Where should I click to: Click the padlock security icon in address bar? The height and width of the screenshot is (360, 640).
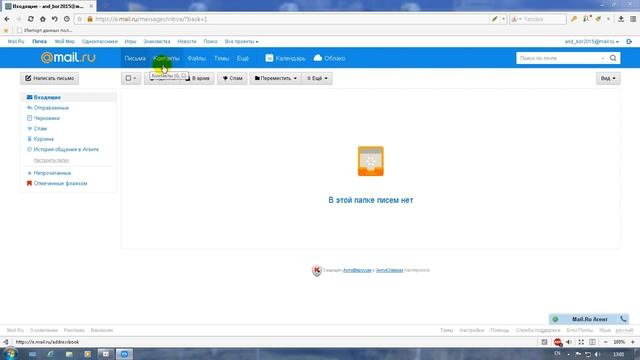point(90,19)
